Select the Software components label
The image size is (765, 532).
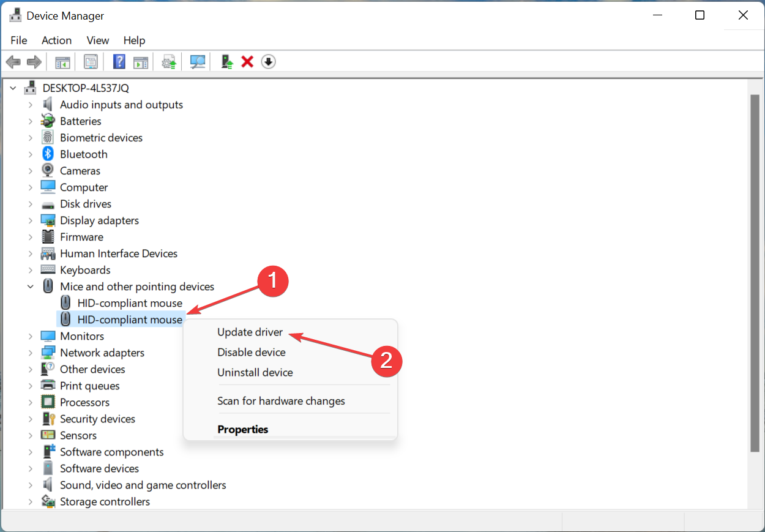pos(112,452)
